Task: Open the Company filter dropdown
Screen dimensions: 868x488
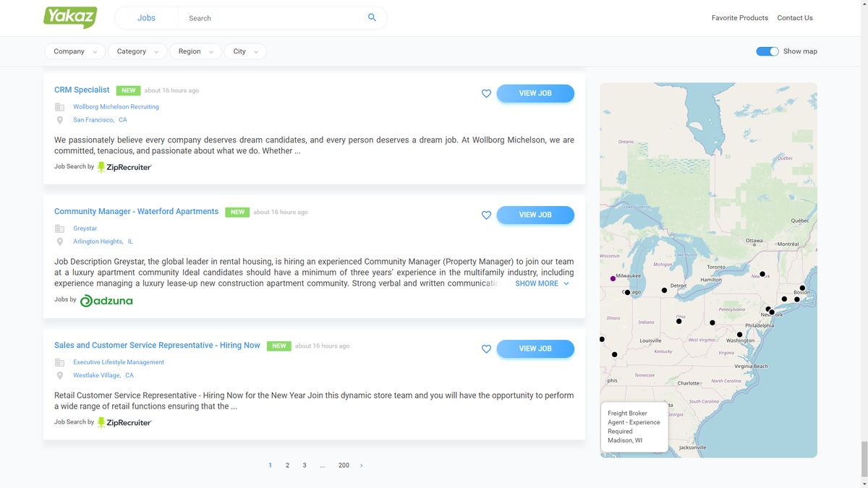Action: pyautogui.click(x=75, y=51)
